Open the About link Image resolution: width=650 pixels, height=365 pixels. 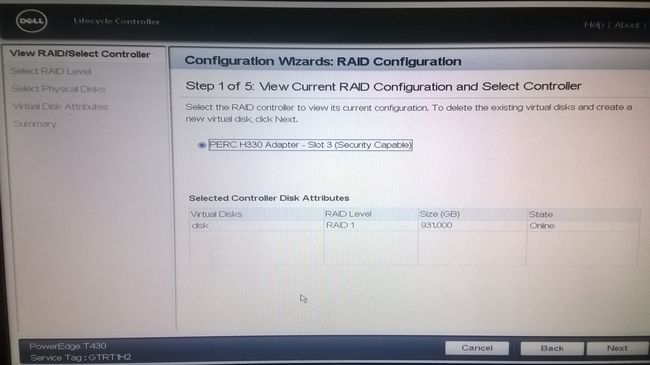627,25
